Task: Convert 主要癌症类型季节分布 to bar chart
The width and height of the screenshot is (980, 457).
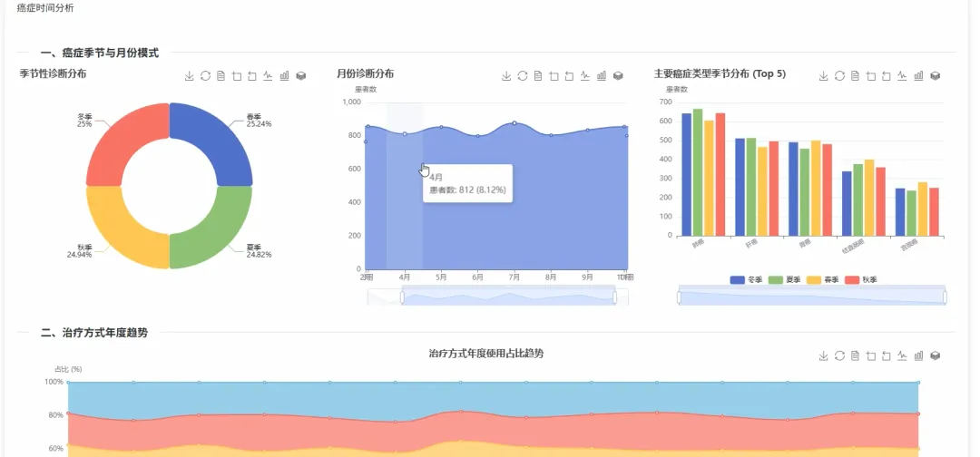Action: pyautogui.click(x=918, y=76)
